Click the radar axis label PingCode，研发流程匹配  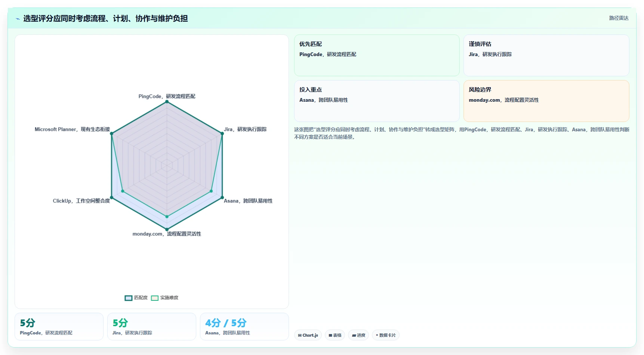[x=167, y=96]
